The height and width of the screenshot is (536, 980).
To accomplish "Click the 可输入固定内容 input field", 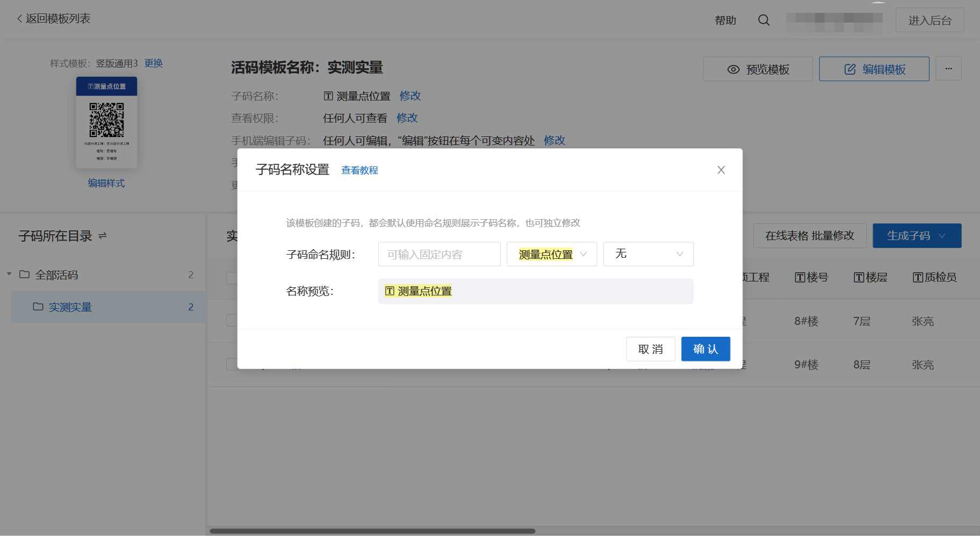I will 438,254.
